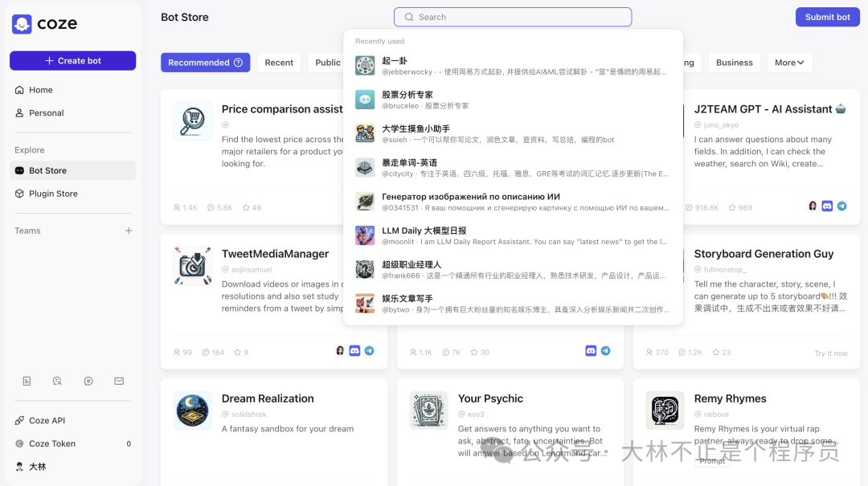Open the mail envelope icon in sidebar footer
Viewport: 868px width, 486px height.
pos(119,381)
